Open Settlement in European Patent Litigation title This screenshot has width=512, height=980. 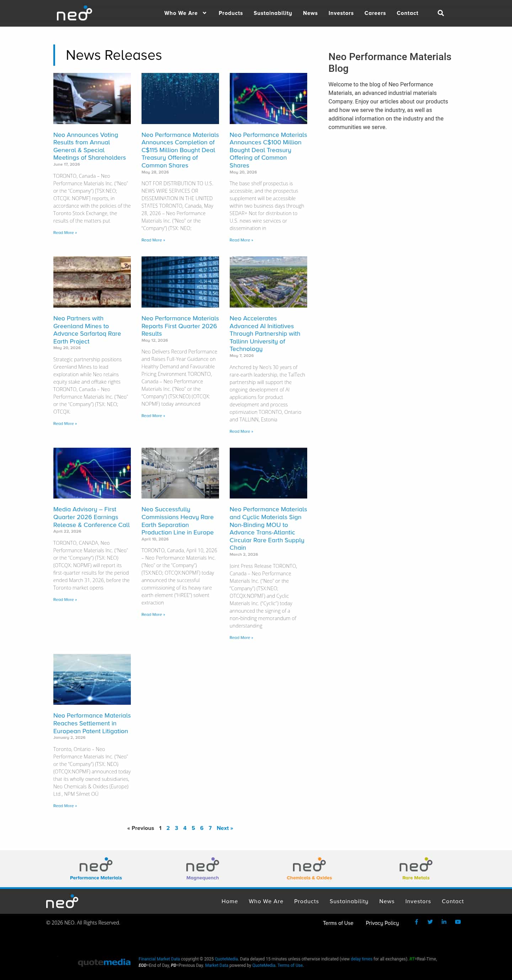pyautogui.click(x=92, y=723)
